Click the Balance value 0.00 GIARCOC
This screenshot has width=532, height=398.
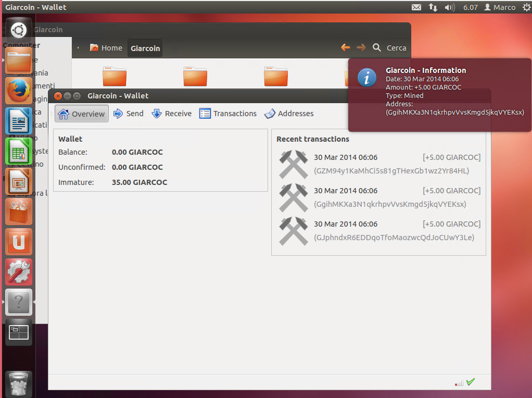pos(137,152)
